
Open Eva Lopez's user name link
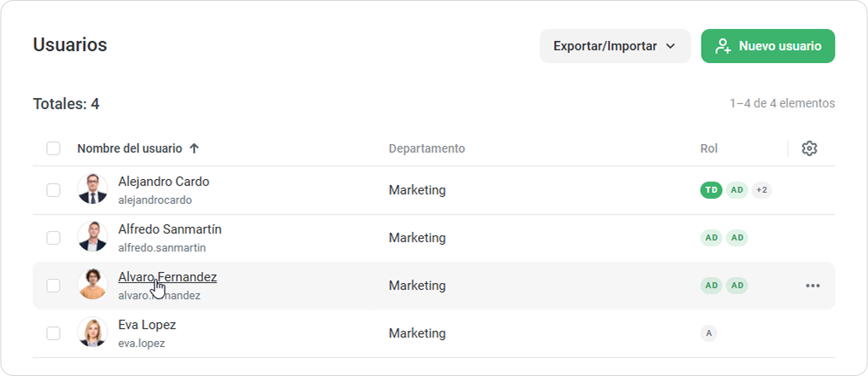147,325
